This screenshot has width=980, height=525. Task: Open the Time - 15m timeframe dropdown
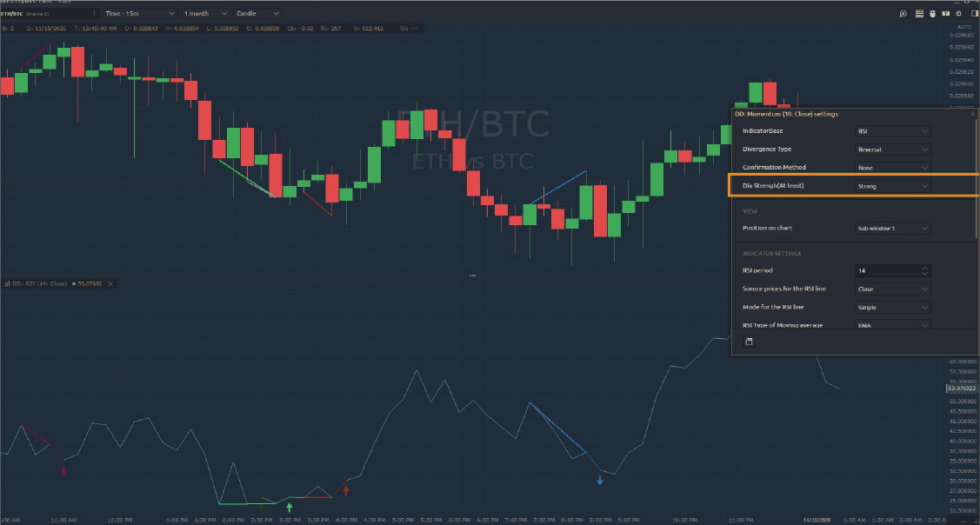pos(139,14)
